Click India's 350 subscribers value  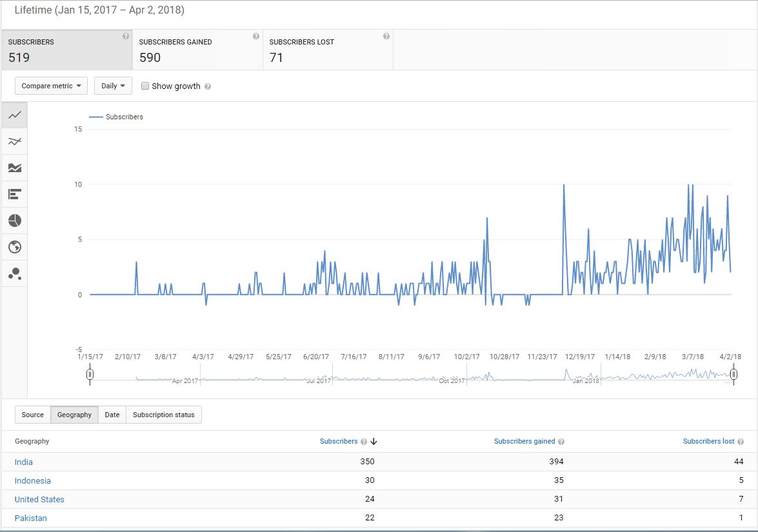pyautogui.click(x=368, y=462)
